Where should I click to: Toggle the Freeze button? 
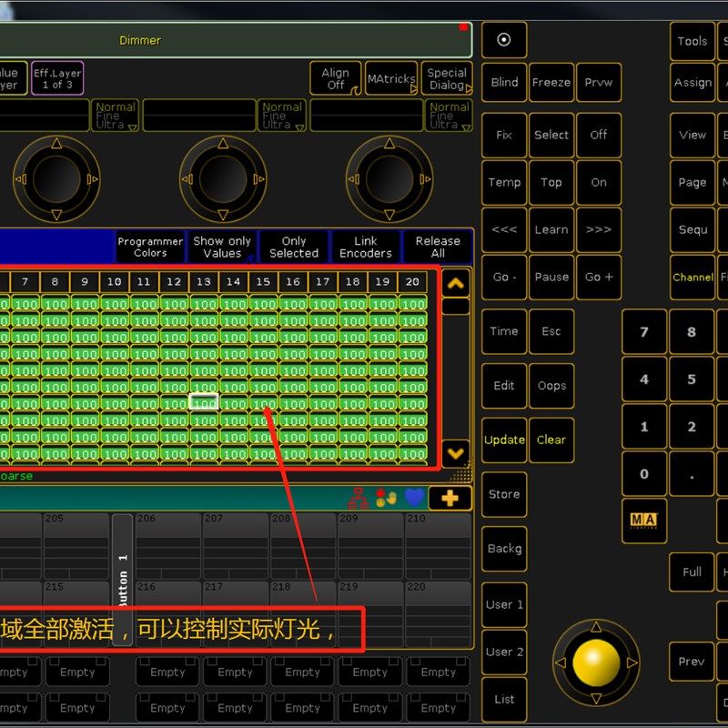coord(551,83)
